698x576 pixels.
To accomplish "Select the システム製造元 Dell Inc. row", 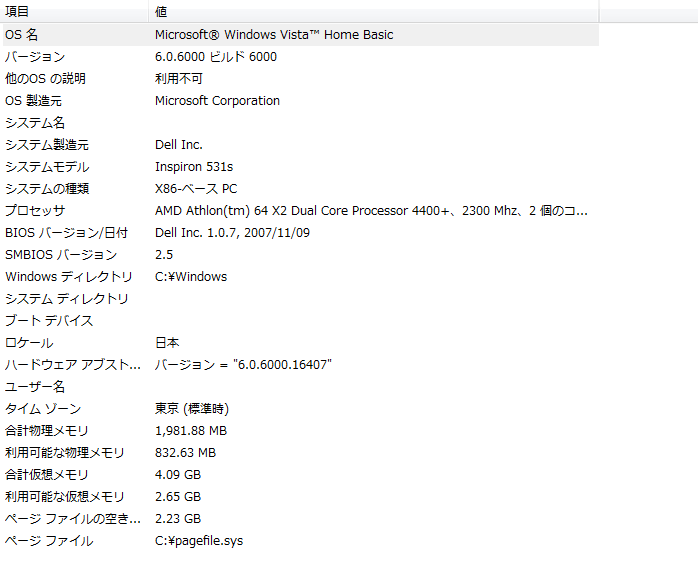I will (47, 145).
